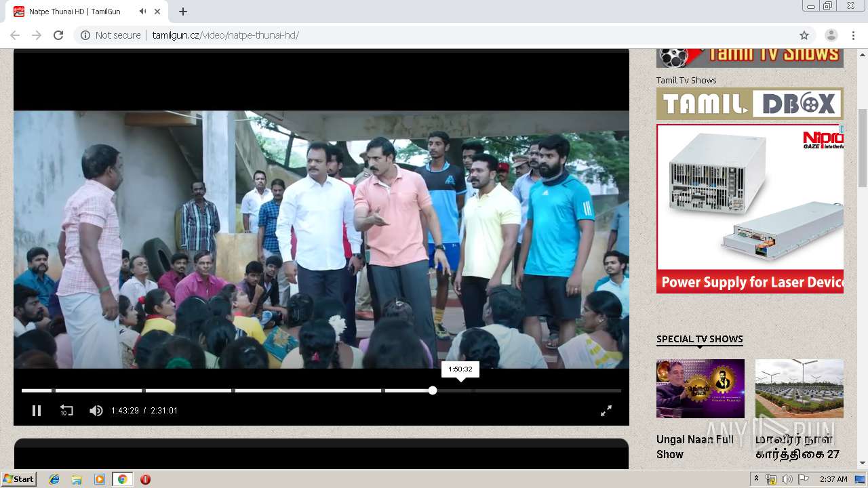Click the first chapter segment of progress bar

click(x=37, y=390)
